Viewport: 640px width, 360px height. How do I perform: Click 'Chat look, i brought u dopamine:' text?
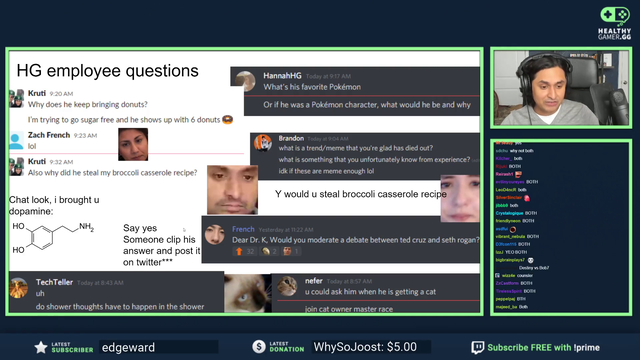pos(54,205)
